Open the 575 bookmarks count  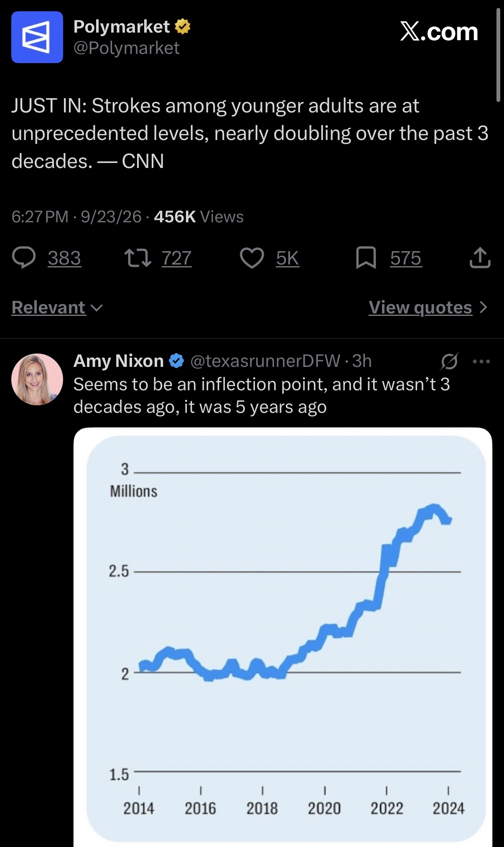(x=406, y=258)
